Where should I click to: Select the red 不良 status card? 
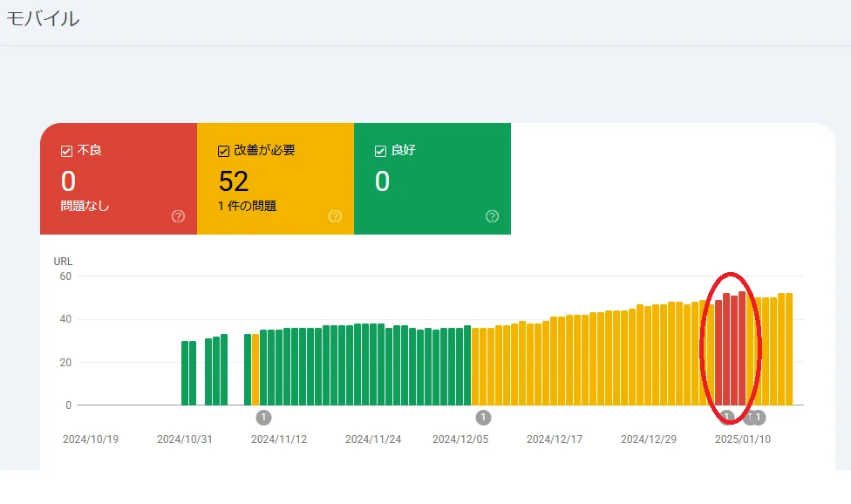click(x=119, y=179)
